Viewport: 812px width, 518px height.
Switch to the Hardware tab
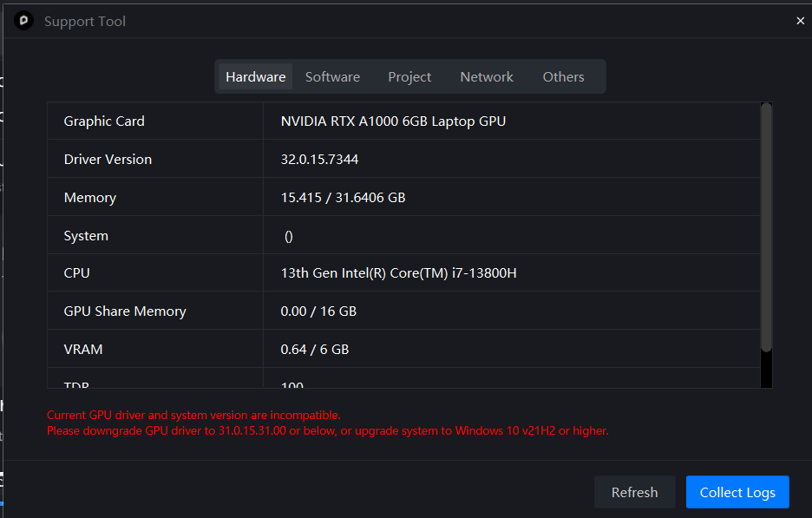255,76
